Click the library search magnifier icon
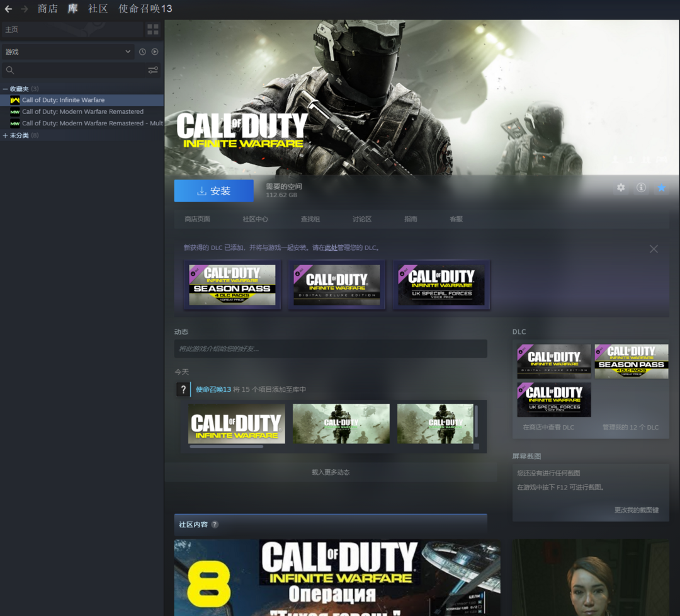680x616 pixels. [x=10, y=70]
